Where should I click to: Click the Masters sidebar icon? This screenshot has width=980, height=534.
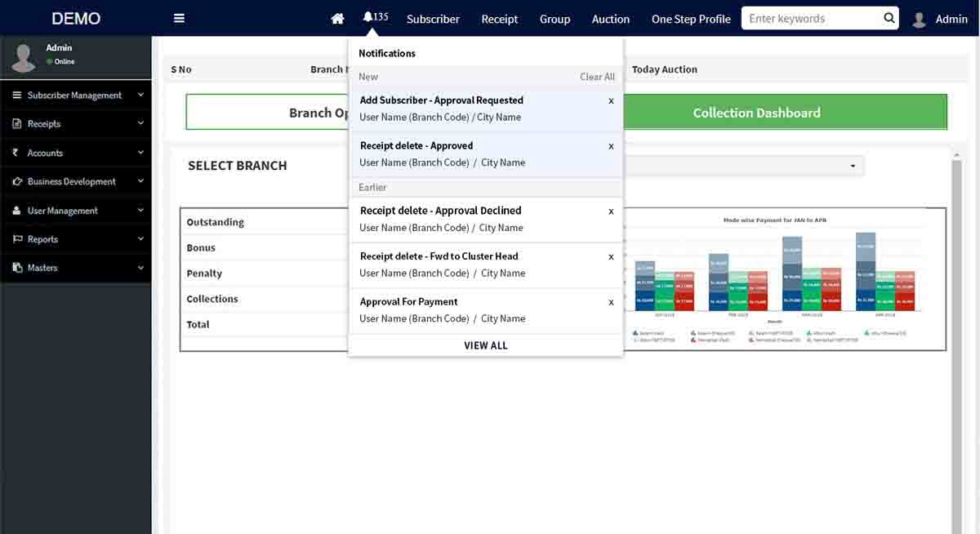click(16, 268)
